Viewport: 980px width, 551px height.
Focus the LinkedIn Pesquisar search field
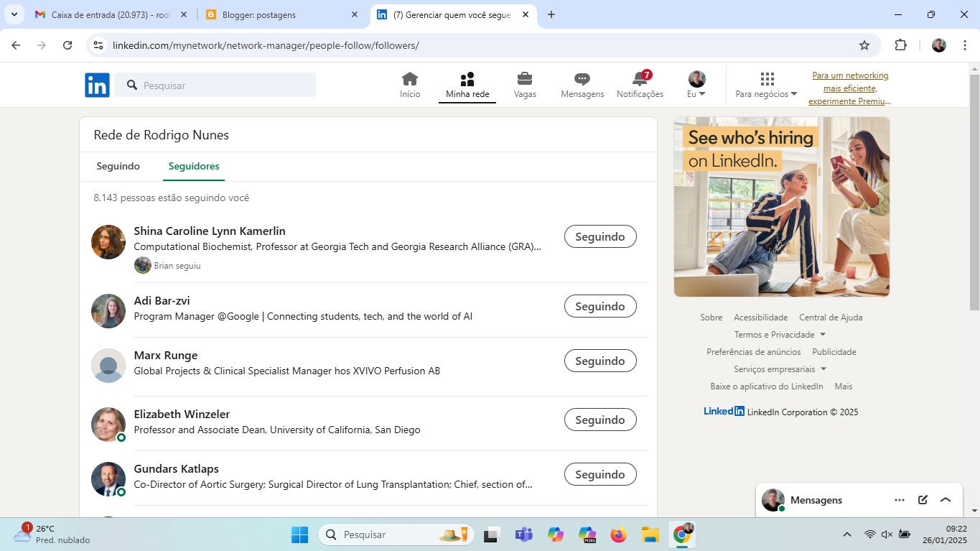(215, 85)
